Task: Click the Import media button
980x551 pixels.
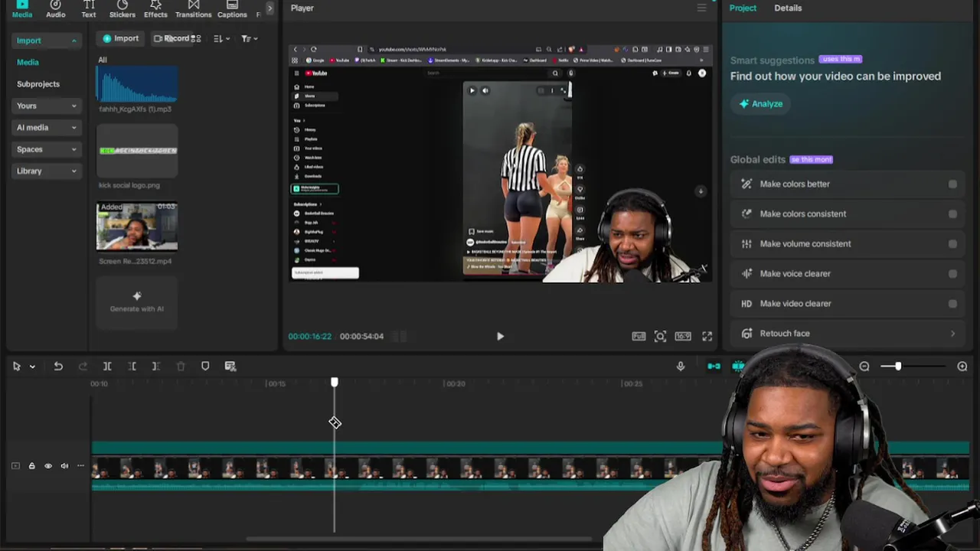Action: [121, 38]
